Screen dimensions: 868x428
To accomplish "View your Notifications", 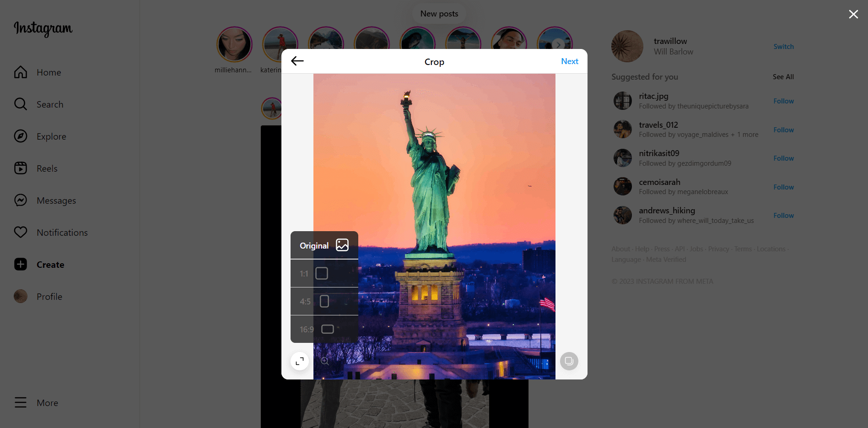I will pos(62,232).
